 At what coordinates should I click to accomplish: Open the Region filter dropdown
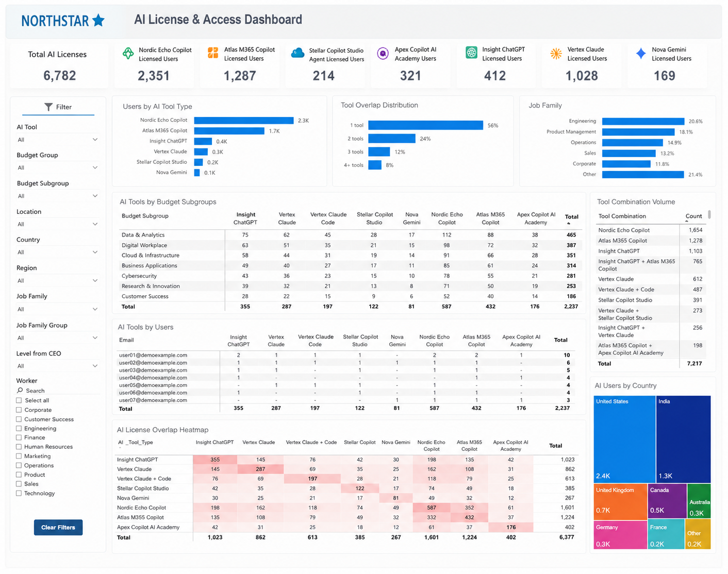click(x=57, y=280)
